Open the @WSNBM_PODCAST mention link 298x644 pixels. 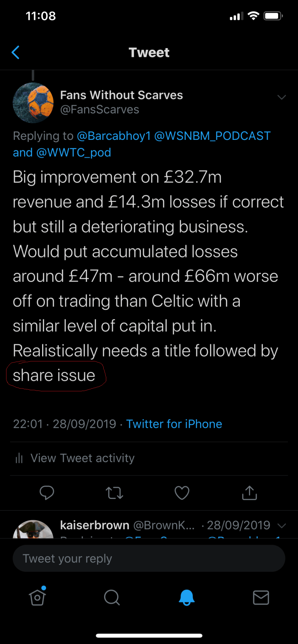pyautogui.click(x=213, y=136)
